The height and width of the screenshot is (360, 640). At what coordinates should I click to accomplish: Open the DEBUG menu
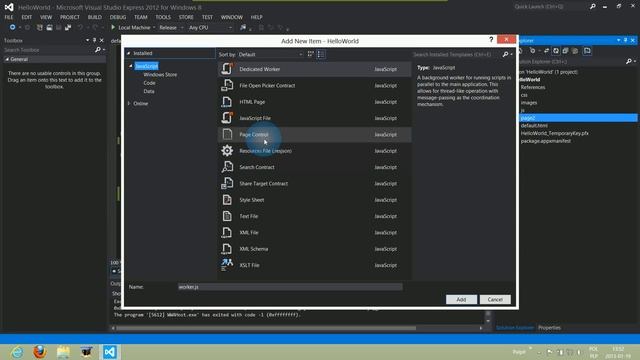pos(118,17)
